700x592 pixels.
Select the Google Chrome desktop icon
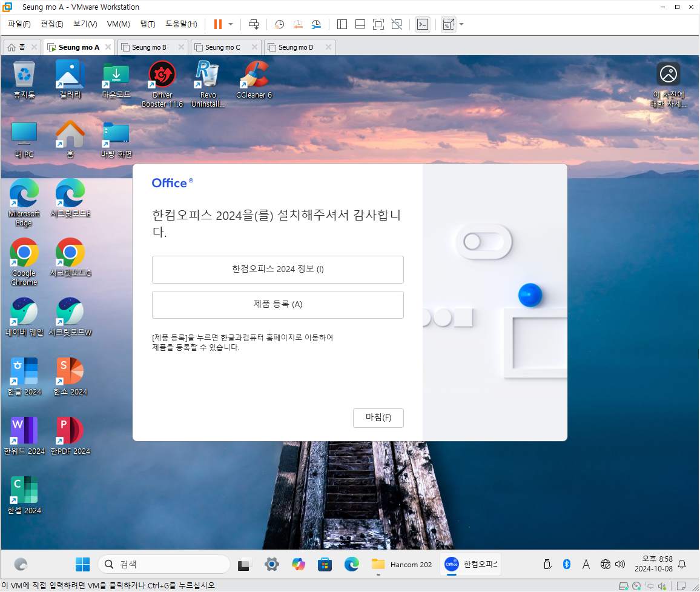[x=24, y=262]
